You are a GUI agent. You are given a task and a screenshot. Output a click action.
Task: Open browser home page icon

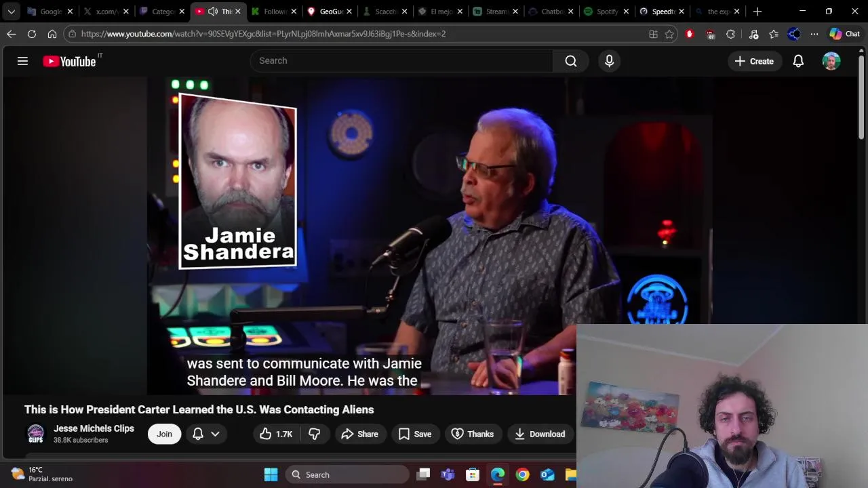click(x=52, y=34)
